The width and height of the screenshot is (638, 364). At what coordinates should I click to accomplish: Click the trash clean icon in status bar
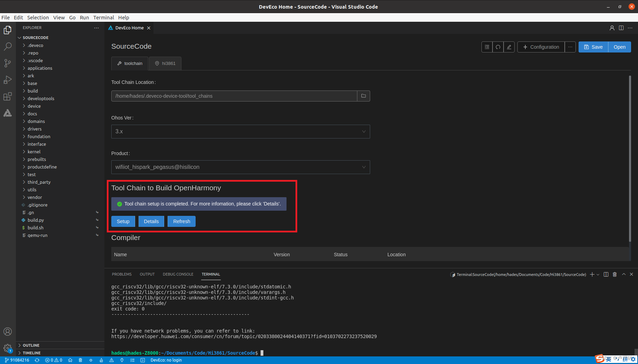[81, 360]
